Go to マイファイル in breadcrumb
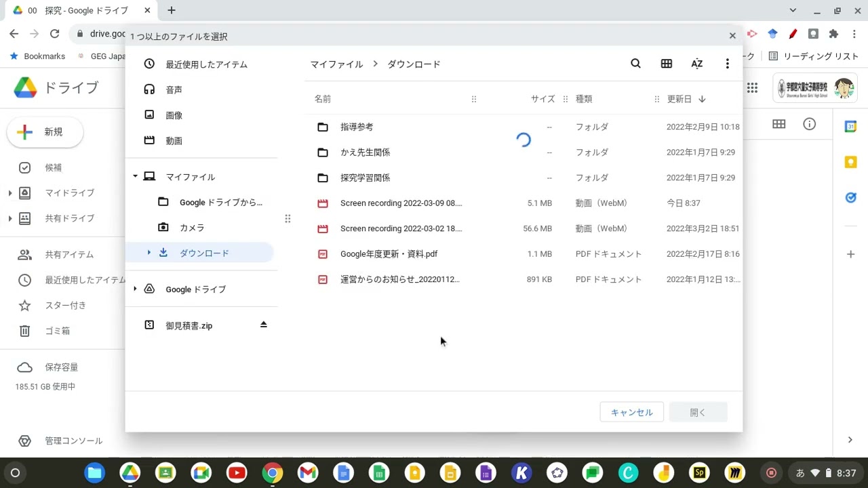This screenshot has height=488, width=868. [337, 64]
